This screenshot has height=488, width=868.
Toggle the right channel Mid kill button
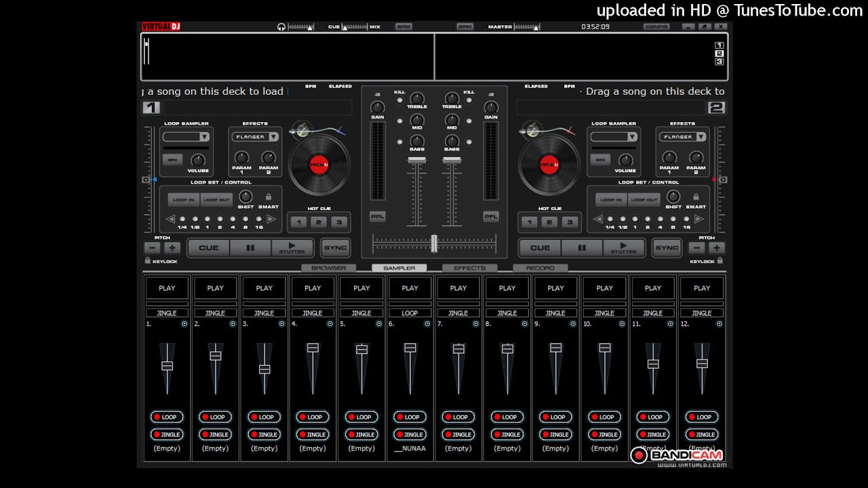pyautogui.click(x=469, y=121)
